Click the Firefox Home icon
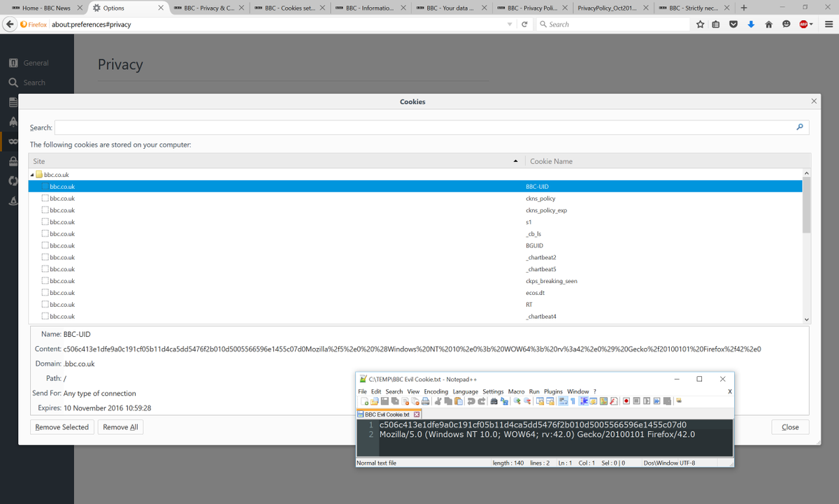The height and width of the screenshot is (504, 839). tap(768, 24)
